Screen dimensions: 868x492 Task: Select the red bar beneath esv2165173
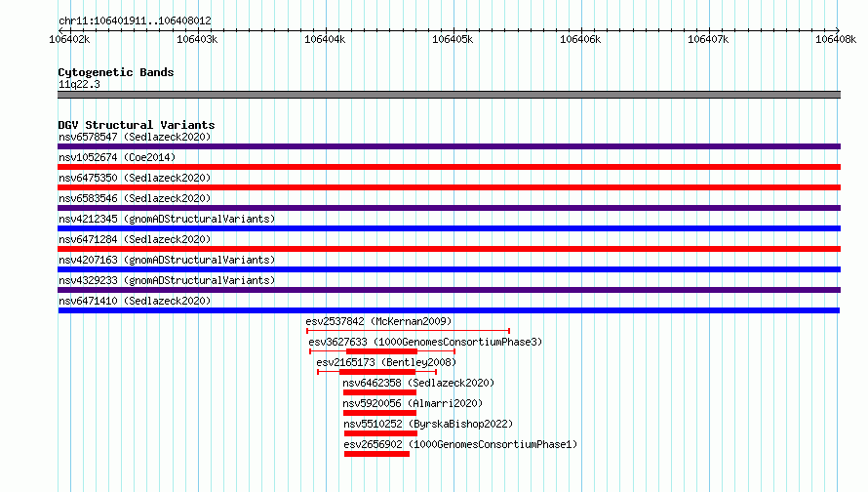(377, 372)
